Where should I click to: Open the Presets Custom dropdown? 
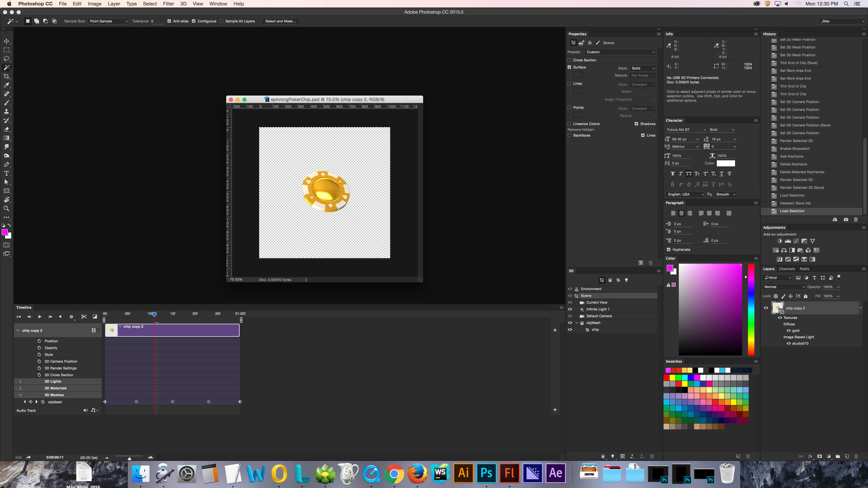[x=620, y=52]
